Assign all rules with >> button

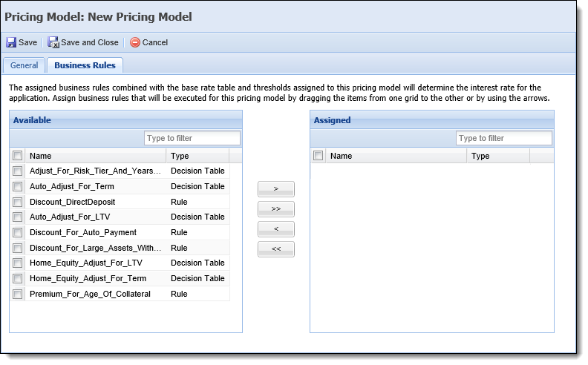(x=276, y=209)
